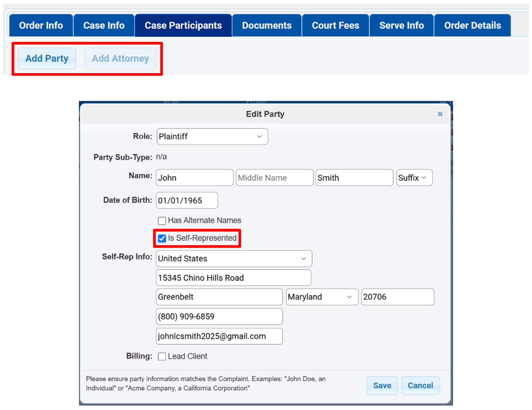Screen dimensions: 532x410
Task: View the Serve Info tab
Action: point(401,25)
